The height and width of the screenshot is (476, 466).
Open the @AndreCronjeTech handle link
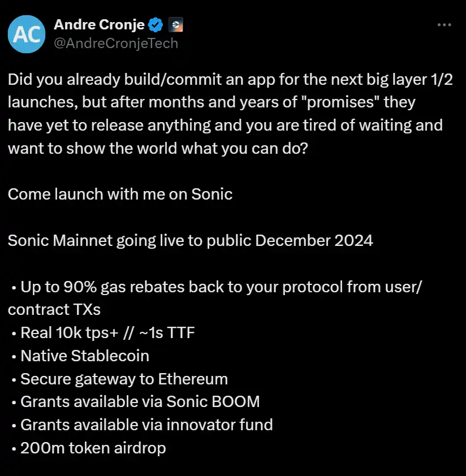point(116,43)
